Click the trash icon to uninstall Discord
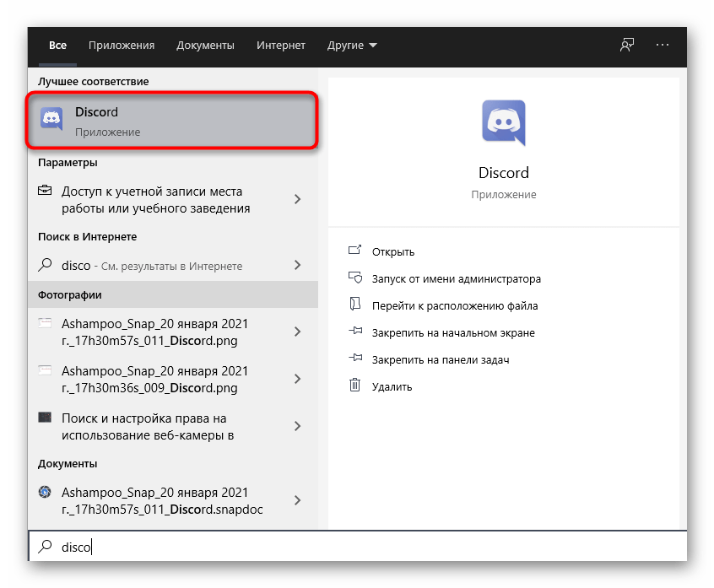The width and height of the screenshot is (714, 588). pyautogui.click(x=355, y=386)
